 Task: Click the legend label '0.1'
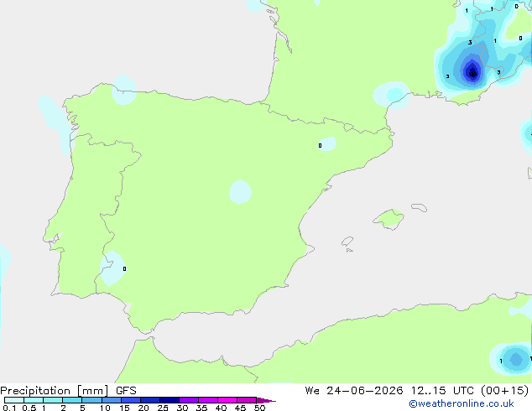click(9, 408)
